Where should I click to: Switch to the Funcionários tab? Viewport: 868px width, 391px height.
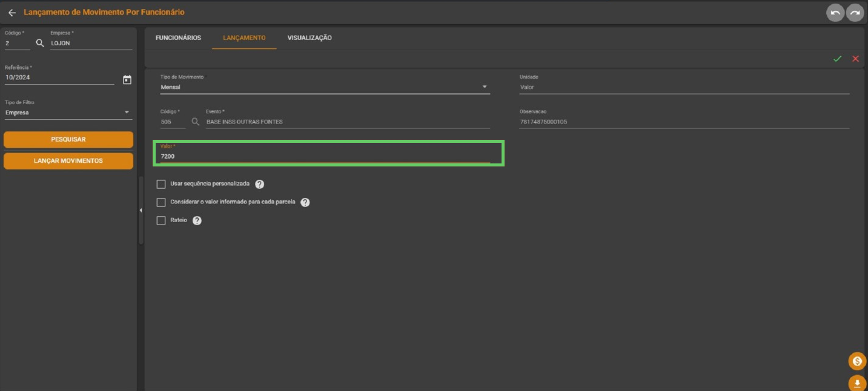(178, 38)
